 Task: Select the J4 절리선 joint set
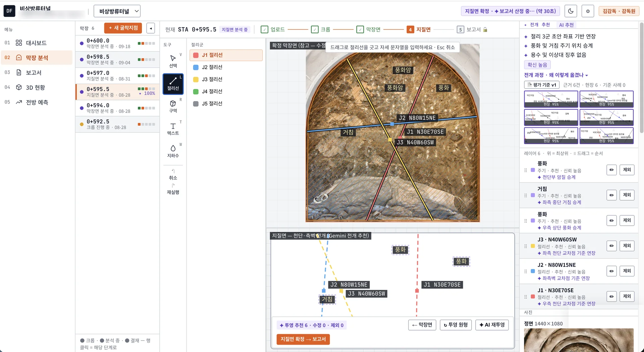coord(226,91)
